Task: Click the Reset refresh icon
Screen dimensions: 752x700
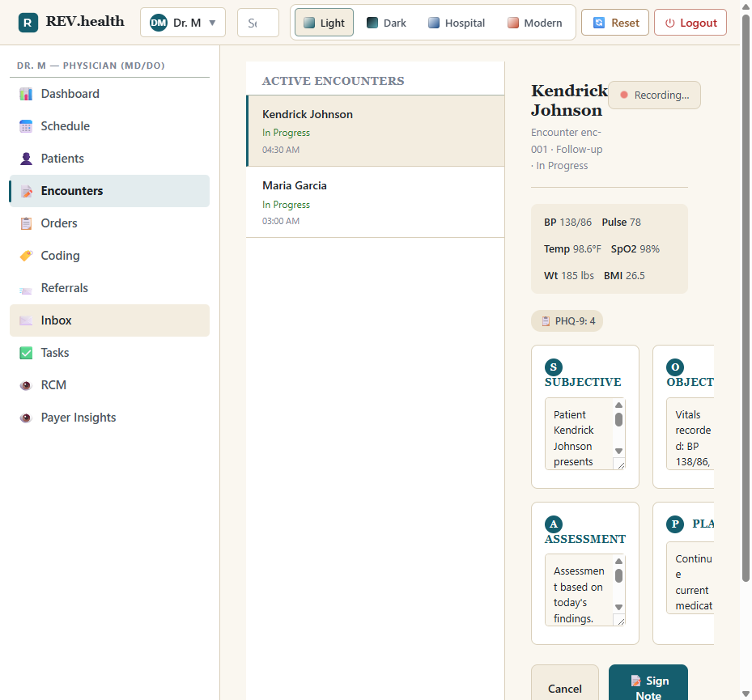Action: [x=599, y=23]
